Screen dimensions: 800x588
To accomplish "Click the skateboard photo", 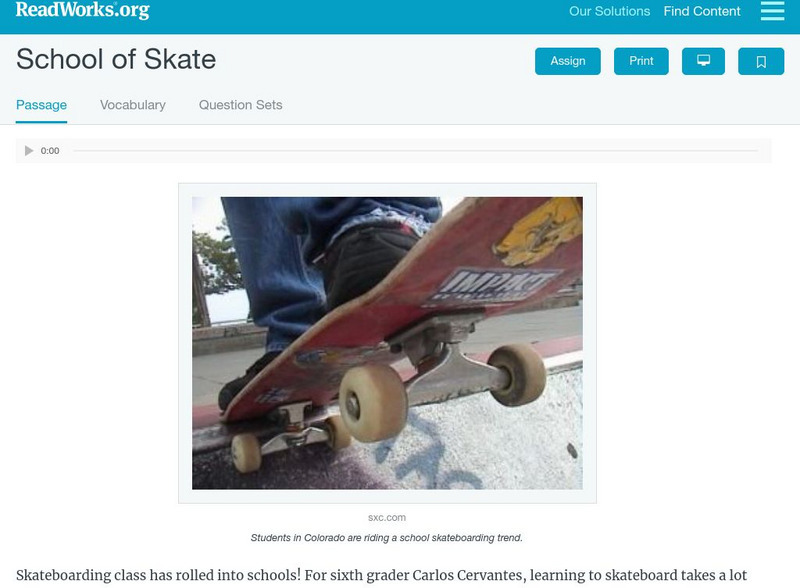I will [387, 343].
